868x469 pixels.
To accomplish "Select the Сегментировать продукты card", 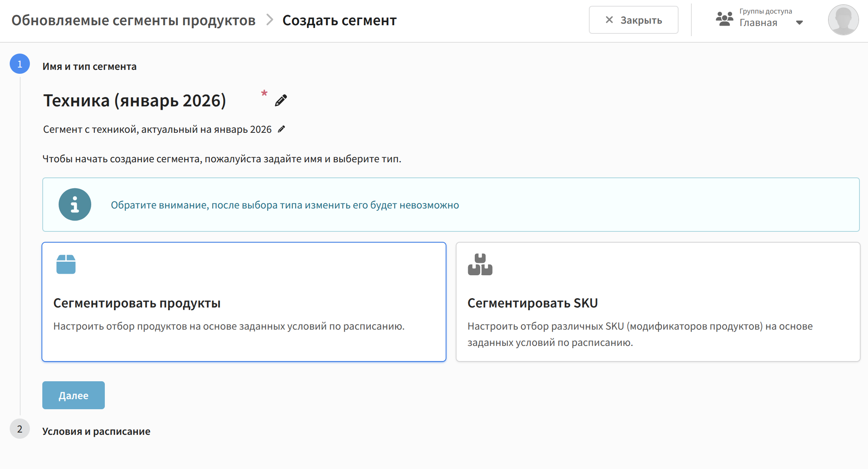I will [x=244, y=302].
